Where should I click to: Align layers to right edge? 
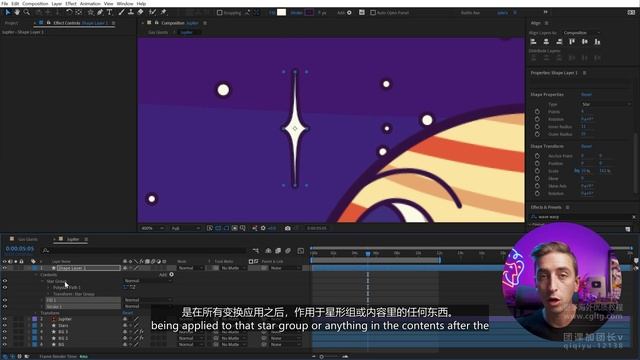(x=559, y=42)
